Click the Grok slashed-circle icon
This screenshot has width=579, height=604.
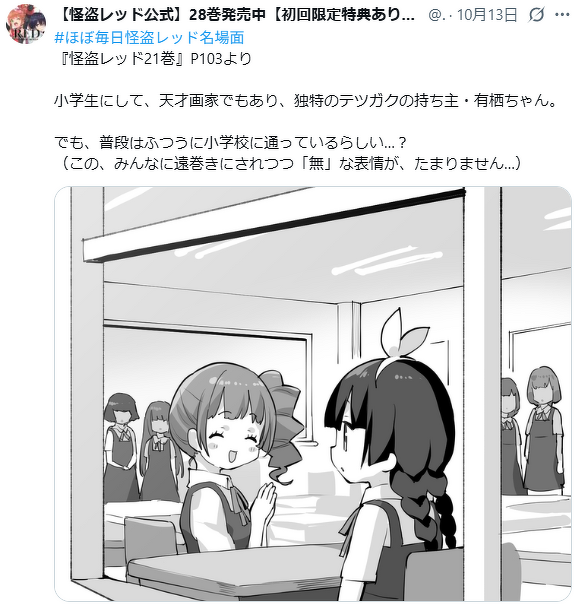(x=536, y=15)
